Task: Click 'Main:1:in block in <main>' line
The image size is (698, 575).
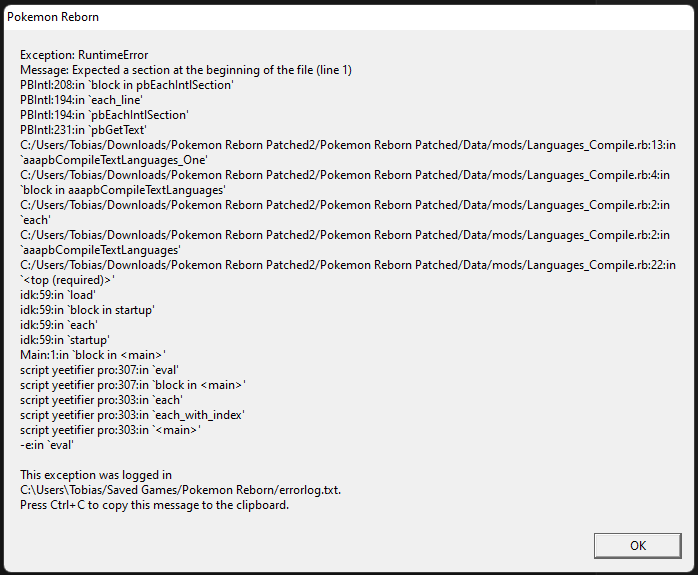Action: pyautogui.click(x=93, y=355)
